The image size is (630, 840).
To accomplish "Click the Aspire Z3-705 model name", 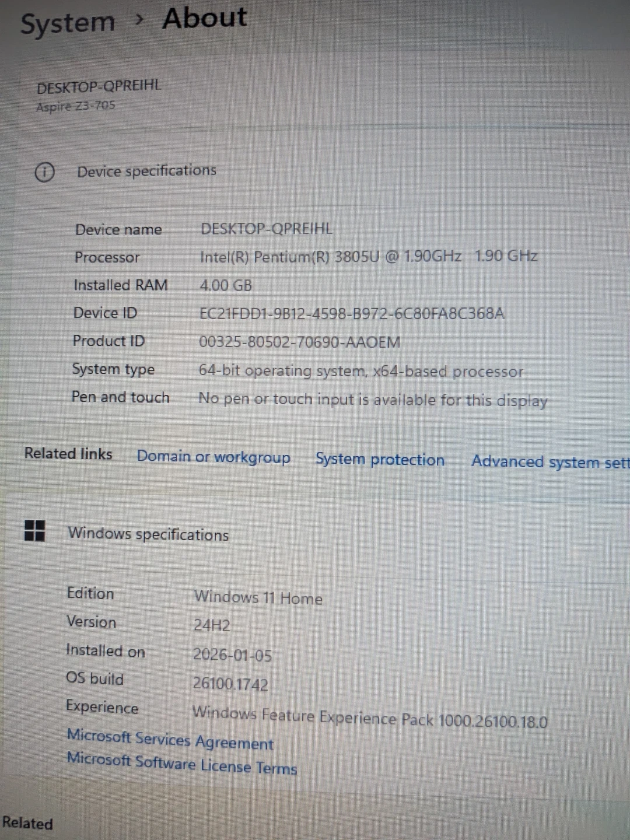I will click(x=76, y=106).
